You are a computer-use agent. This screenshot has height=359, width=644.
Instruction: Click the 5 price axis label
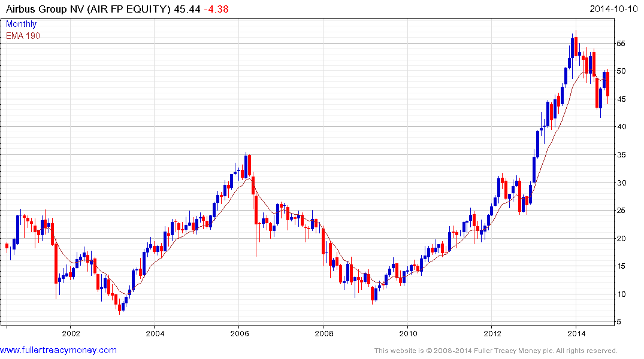click(619, 322)
